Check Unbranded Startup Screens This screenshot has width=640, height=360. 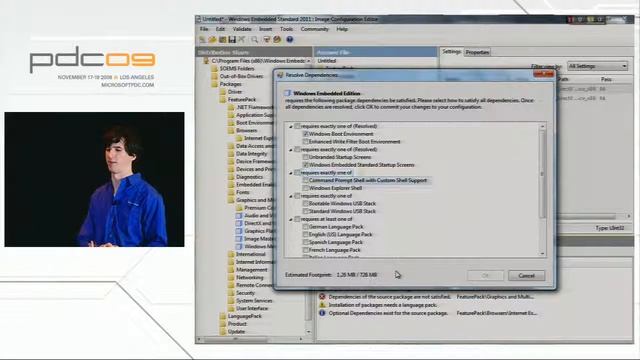tap(305, 157)
